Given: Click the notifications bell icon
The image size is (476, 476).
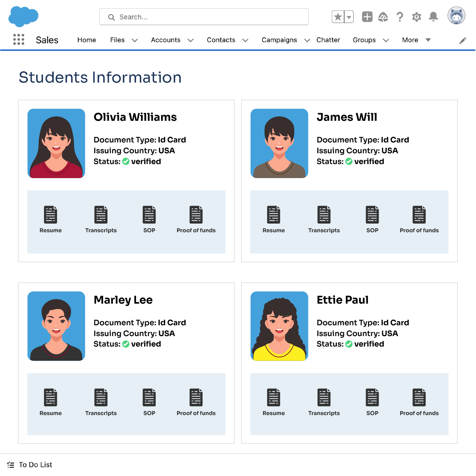Looking at the screenshot, I should 433,17.
